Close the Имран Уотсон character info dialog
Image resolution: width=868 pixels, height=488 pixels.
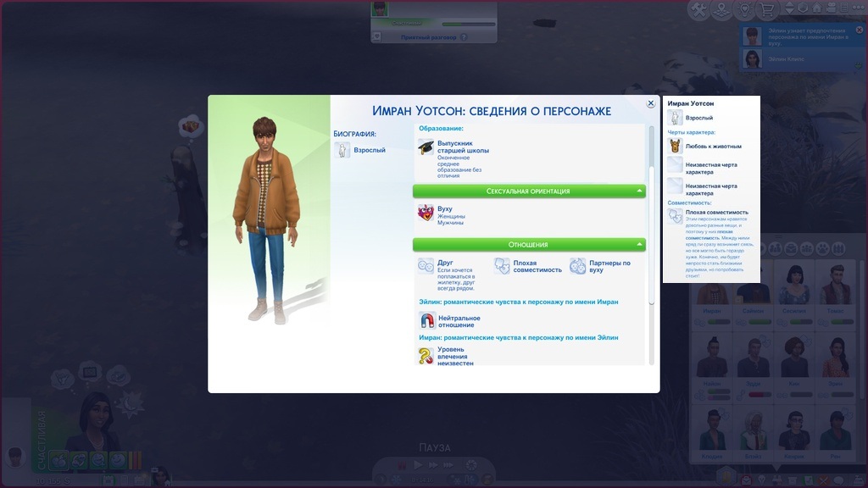coord(651,103)
